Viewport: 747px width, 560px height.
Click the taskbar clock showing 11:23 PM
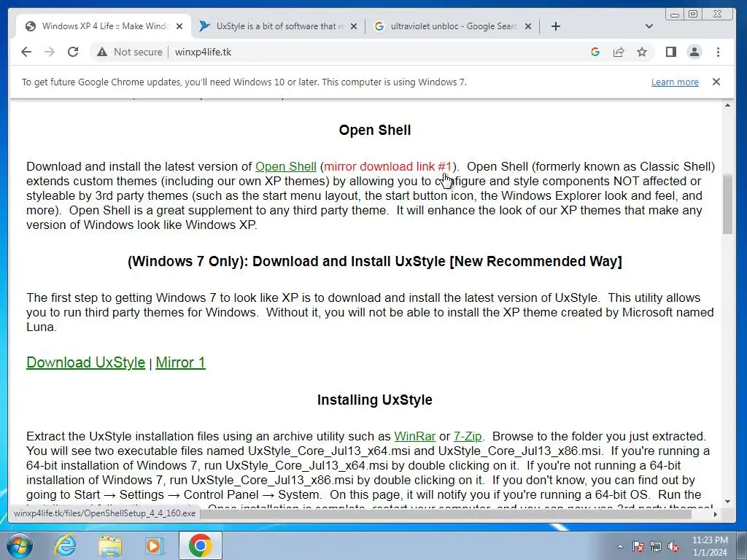pos(710,546)
